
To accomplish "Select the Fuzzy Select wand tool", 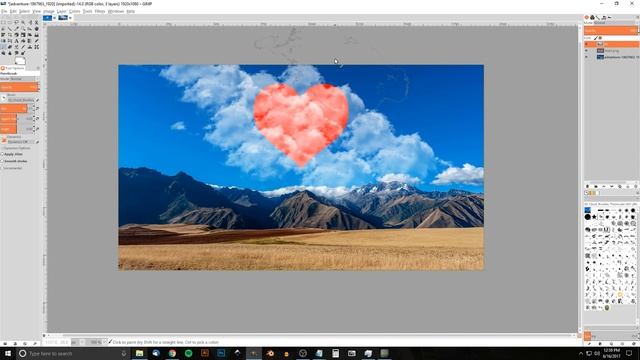I will 23,22.
